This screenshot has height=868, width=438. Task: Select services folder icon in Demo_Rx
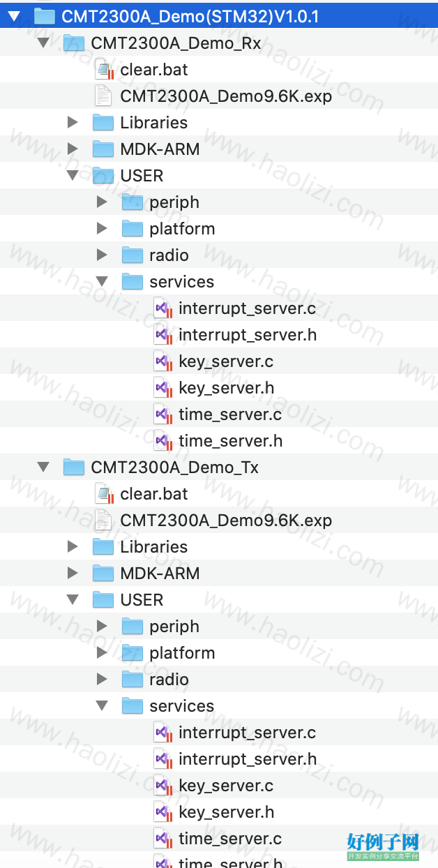coord(133,282)
